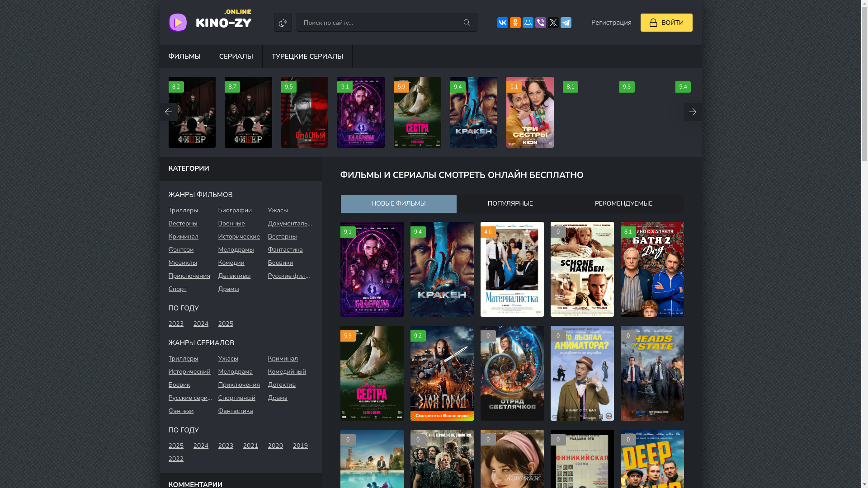Click the carousel right arrow

click(x=693, y=112)
